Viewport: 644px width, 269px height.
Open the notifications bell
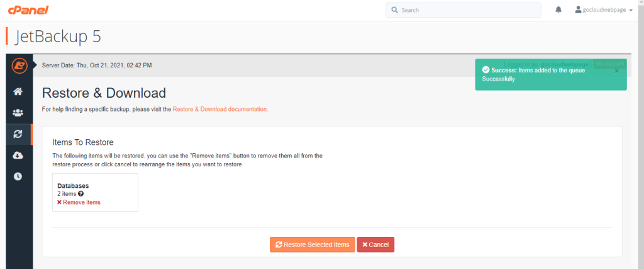(558, 10)
